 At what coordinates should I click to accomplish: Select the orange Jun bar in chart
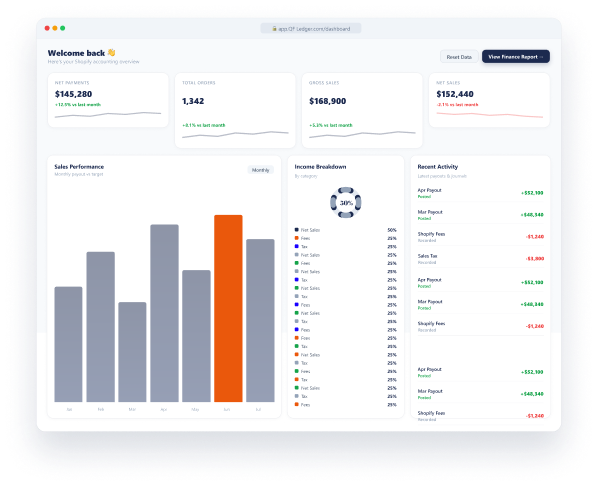click(228, 308)
